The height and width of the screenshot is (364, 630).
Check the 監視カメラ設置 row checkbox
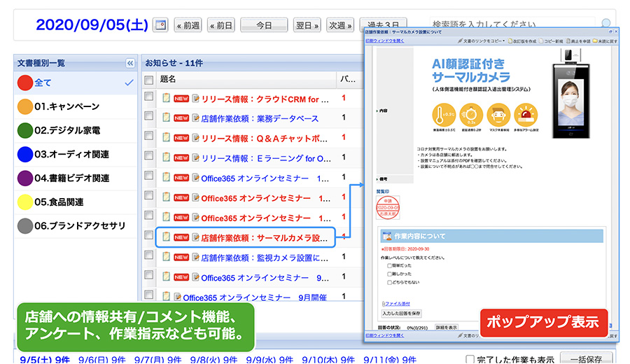[149, 255]
